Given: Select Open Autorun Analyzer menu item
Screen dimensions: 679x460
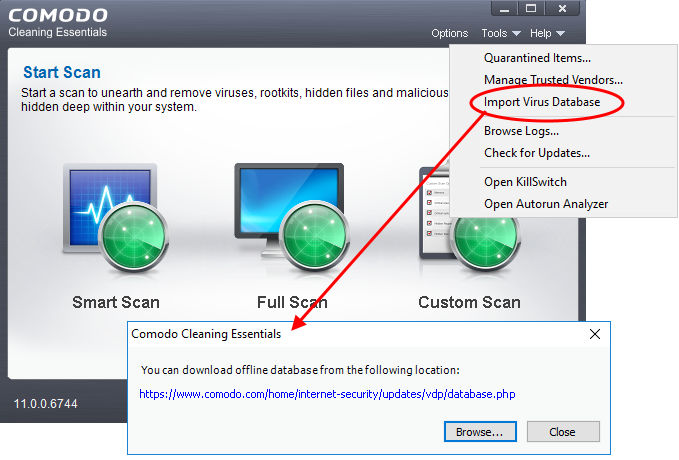Looking at the screenshot, I should [x=546, y=204].
